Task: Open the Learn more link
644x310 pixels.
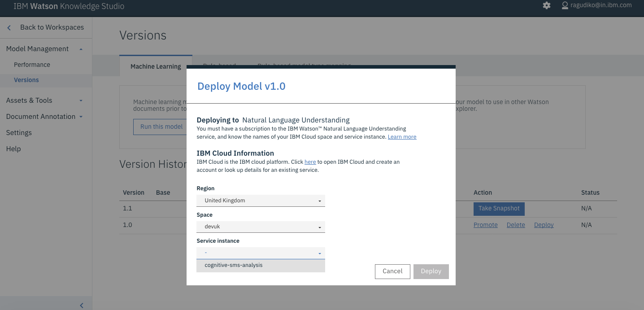Action: point(402,137)
